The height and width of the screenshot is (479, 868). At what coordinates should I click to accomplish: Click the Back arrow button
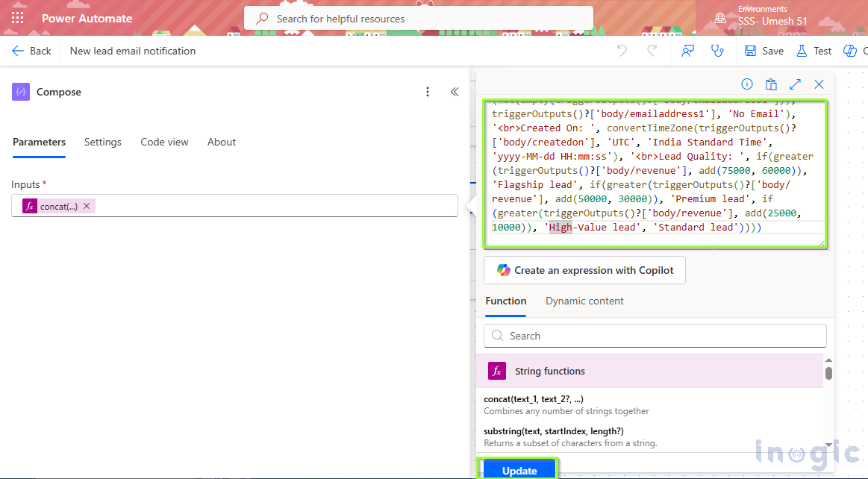coord(31,51)
